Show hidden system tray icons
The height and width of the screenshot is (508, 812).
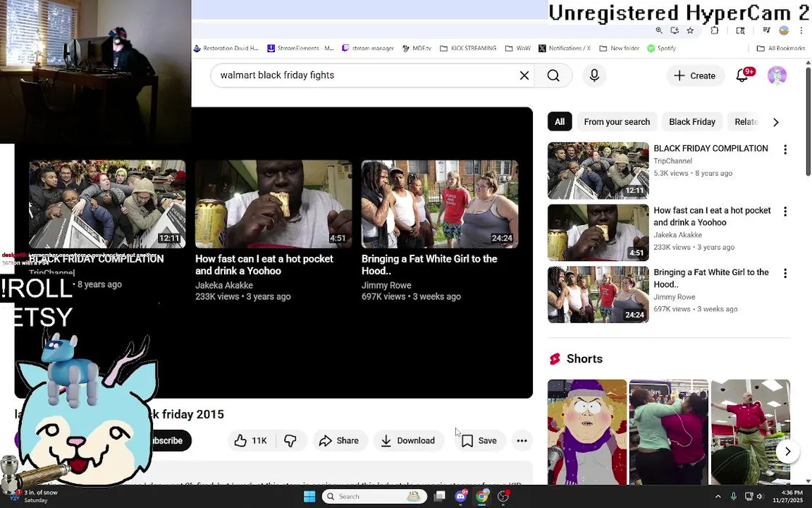click(x=718, y=497)
